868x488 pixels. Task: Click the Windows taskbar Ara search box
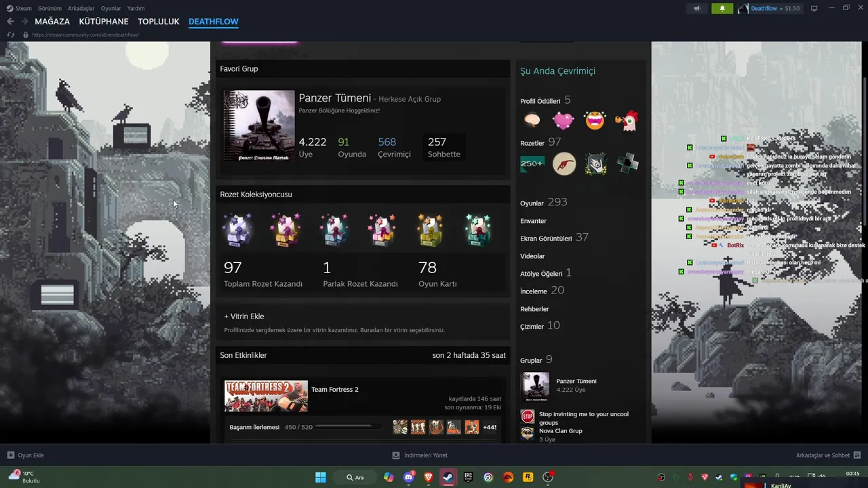[x=355, y=477]
